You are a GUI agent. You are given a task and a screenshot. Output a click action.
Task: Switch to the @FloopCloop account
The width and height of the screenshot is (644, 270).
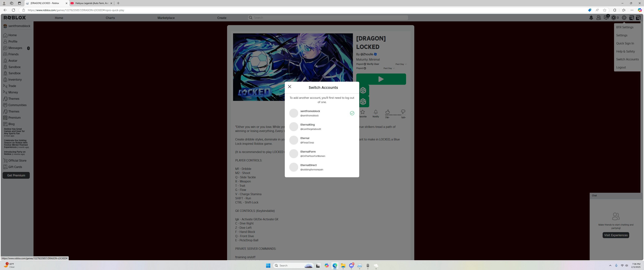tap(322, 140)
